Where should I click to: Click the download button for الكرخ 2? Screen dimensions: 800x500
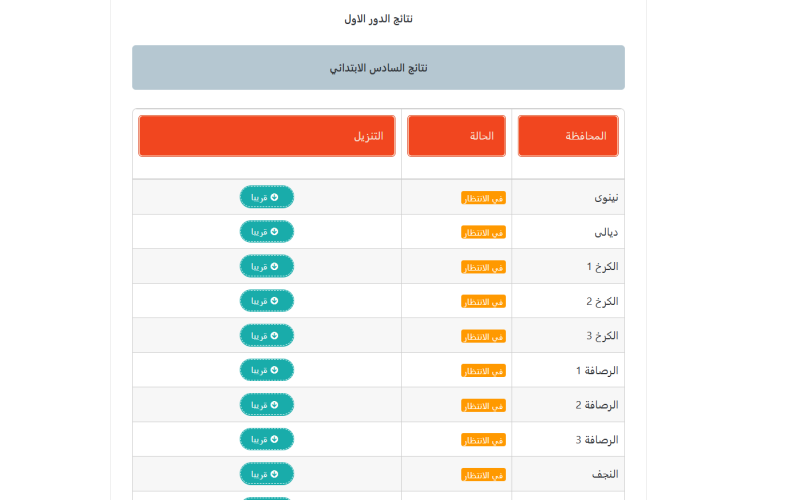267,301
